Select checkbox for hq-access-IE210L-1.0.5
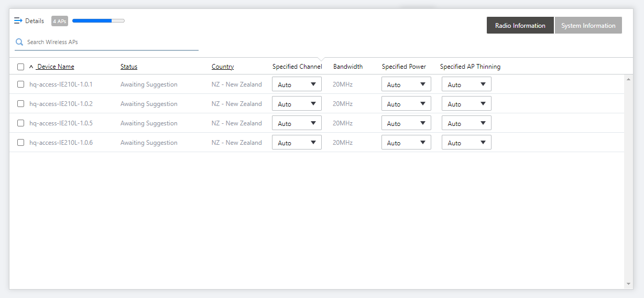The width and height of the screenshot is (644, 298). point(20,123)
